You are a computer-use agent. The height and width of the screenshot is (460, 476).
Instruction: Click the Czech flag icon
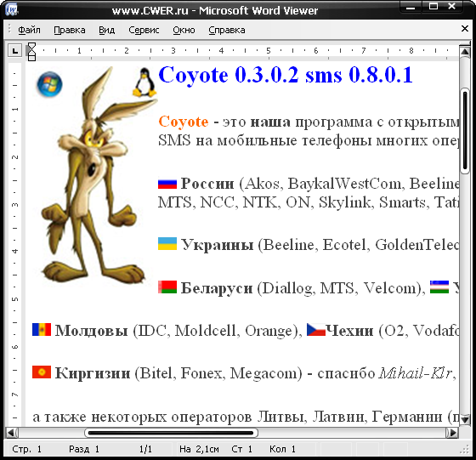click(316, 329)
